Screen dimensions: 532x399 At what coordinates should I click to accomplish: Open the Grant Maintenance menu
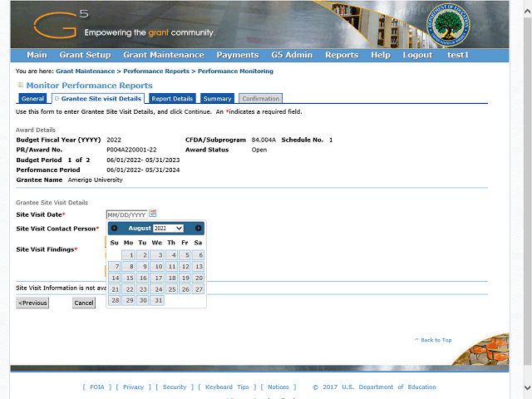pos(164,55)
